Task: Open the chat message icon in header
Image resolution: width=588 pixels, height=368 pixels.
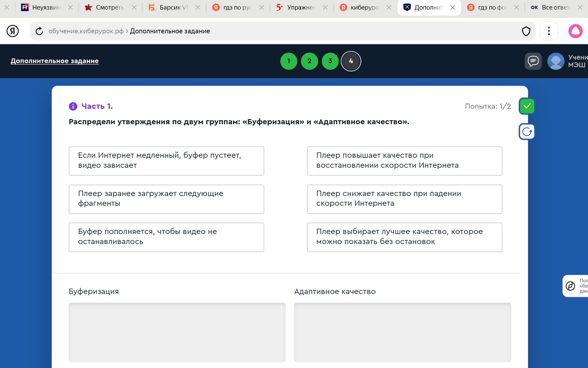Action: (533, 61)
